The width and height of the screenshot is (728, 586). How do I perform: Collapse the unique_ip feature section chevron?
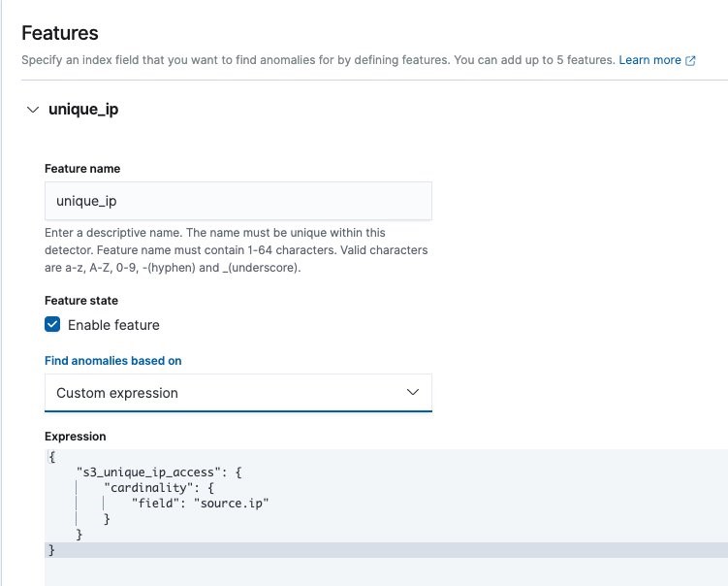33,110
